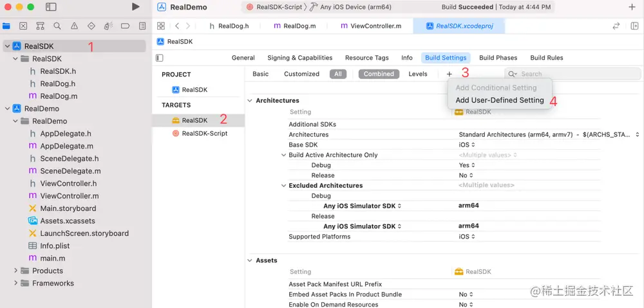This screenshot has height=308, width=644.
Task: Collapse the Architectures section
Action: point(250,100)
